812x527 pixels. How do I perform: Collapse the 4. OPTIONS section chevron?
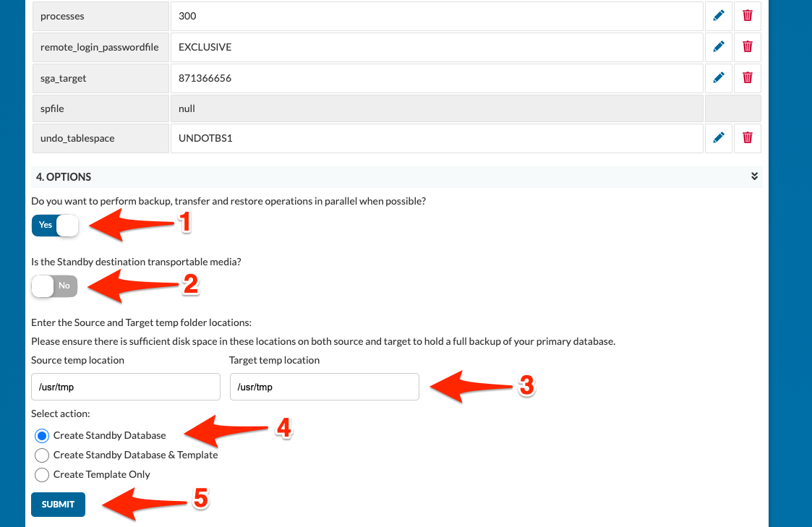(x=755, y=176)
